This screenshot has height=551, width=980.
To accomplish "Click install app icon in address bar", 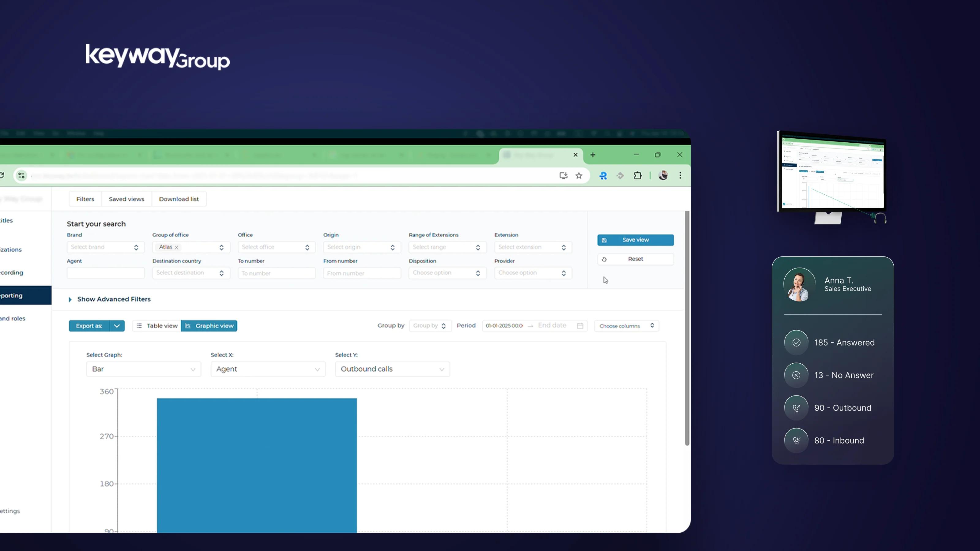I will coord(563,175).
